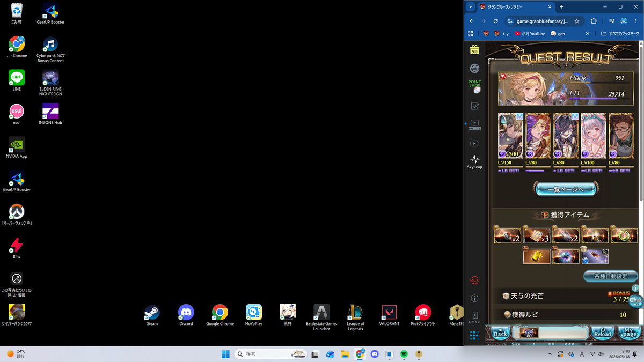Screen dimensions: 644x362
Task: Open League of Legends desktop shortcut
Action: [x=355, y=317]
